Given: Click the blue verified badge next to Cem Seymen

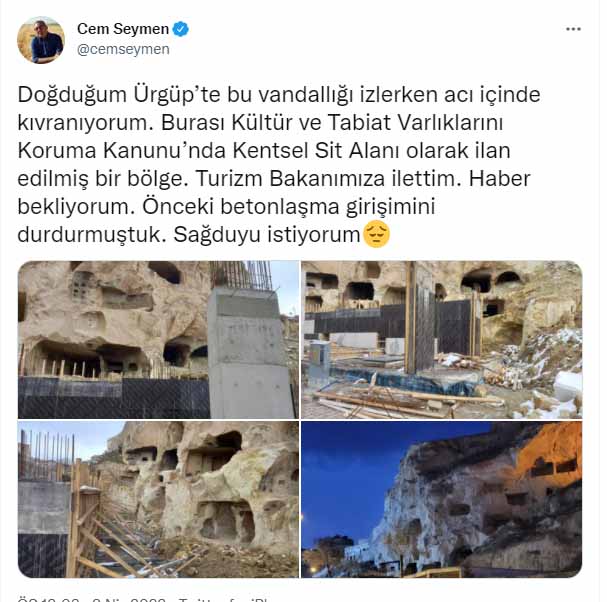Looking at the screenshot, I should (180, 29).
